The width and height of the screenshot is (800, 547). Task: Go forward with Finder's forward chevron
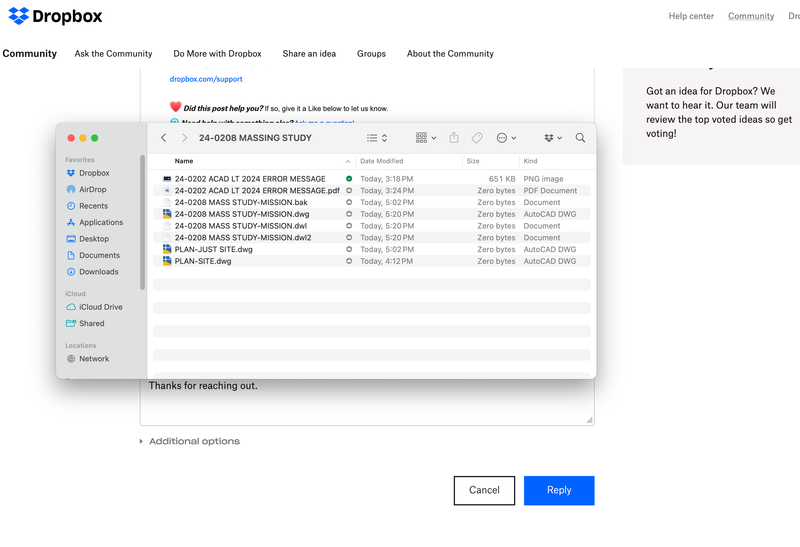coord(185,138)
